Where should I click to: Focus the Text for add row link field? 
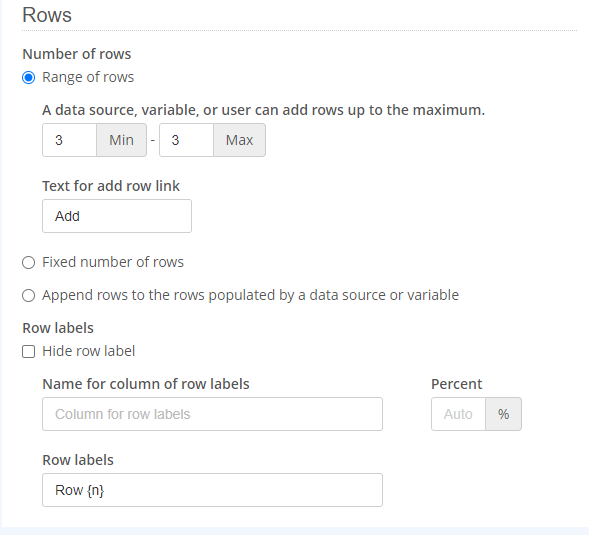117,216
